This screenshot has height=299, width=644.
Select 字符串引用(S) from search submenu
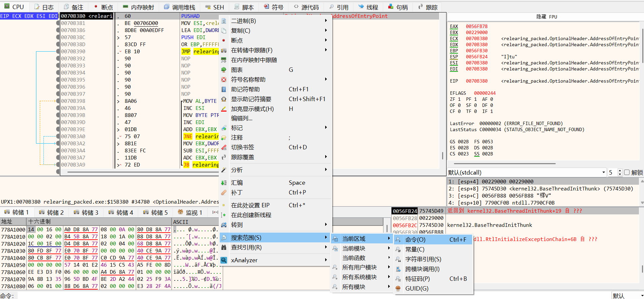pyautogui.click(x=423, y=259)
